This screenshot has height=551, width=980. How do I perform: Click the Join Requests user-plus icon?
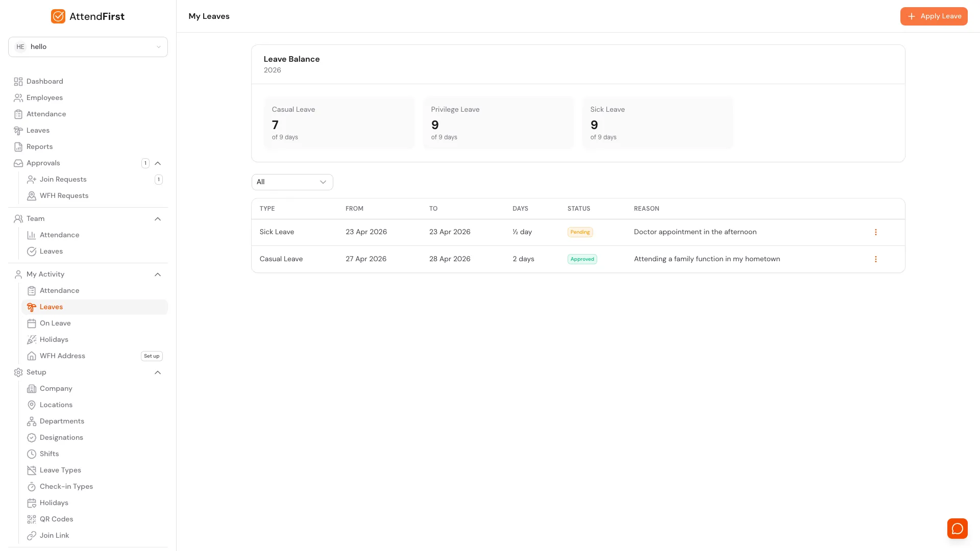[x=32, y=180]
